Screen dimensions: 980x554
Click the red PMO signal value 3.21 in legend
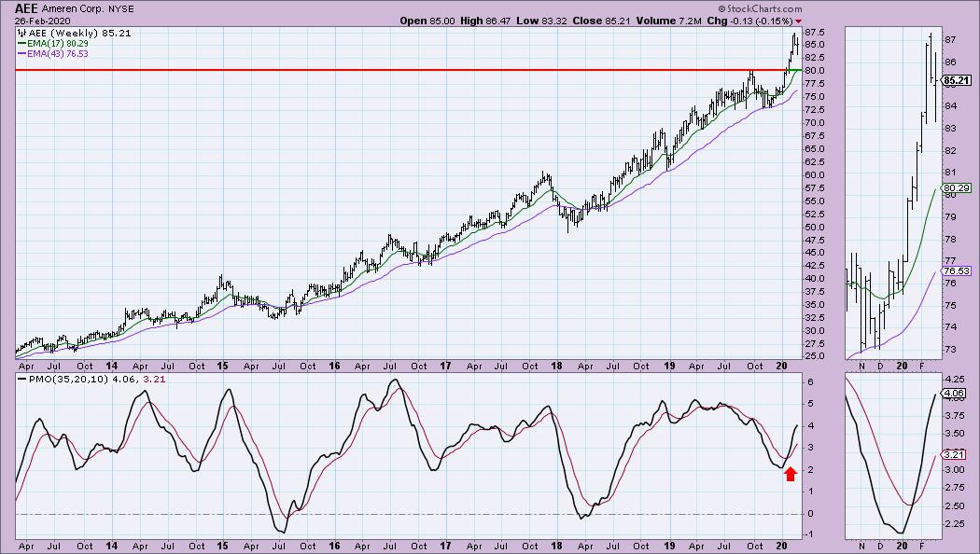pos(154,379)
